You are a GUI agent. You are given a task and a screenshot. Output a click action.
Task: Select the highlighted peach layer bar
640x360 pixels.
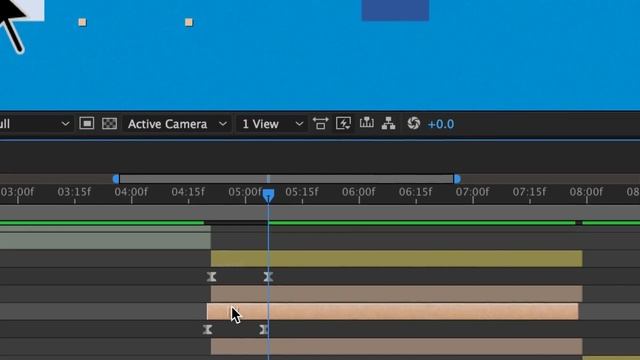click(x=392, y=311)
